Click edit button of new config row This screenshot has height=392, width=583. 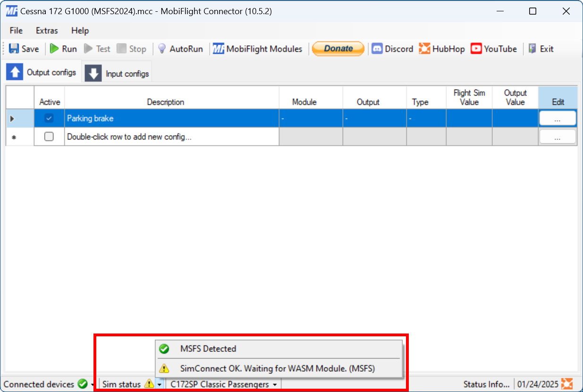click(x=558, y=137)
